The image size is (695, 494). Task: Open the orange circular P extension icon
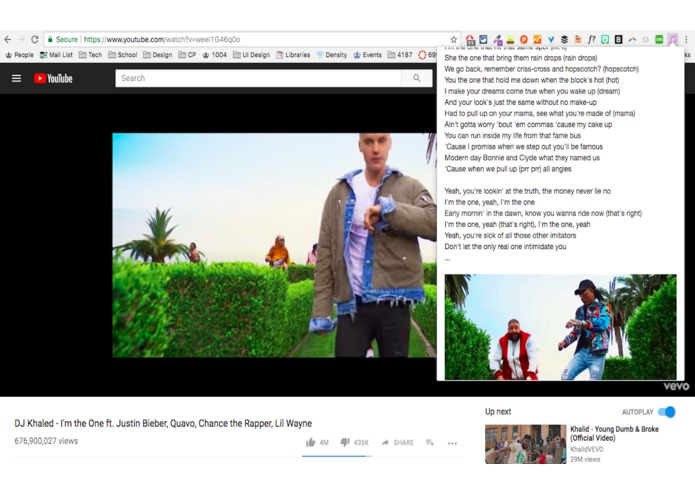[524, 39]
